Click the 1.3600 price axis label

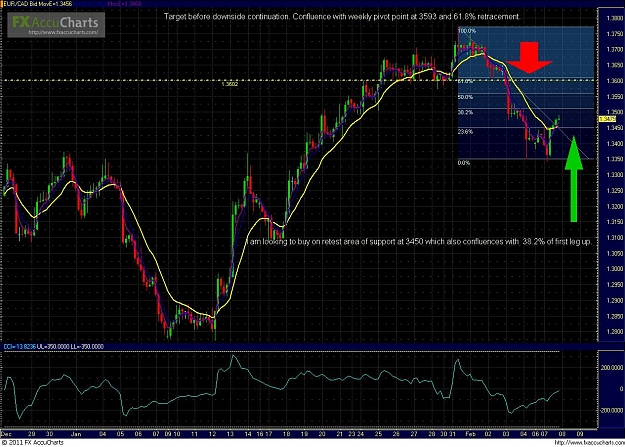pos(614,81)
